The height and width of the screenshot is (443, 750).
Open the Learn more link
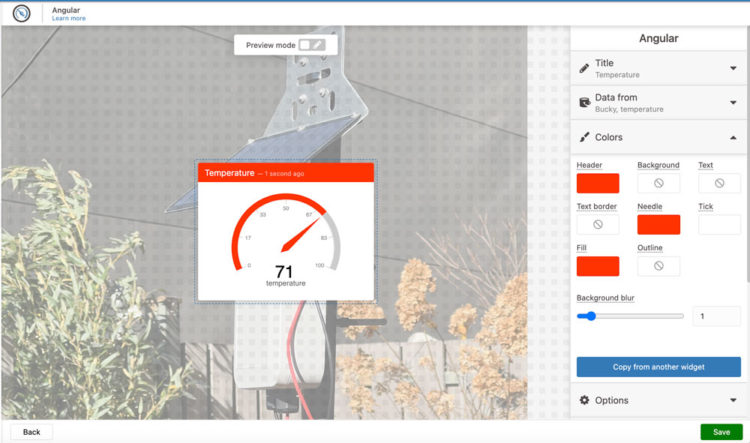point(69,18)
